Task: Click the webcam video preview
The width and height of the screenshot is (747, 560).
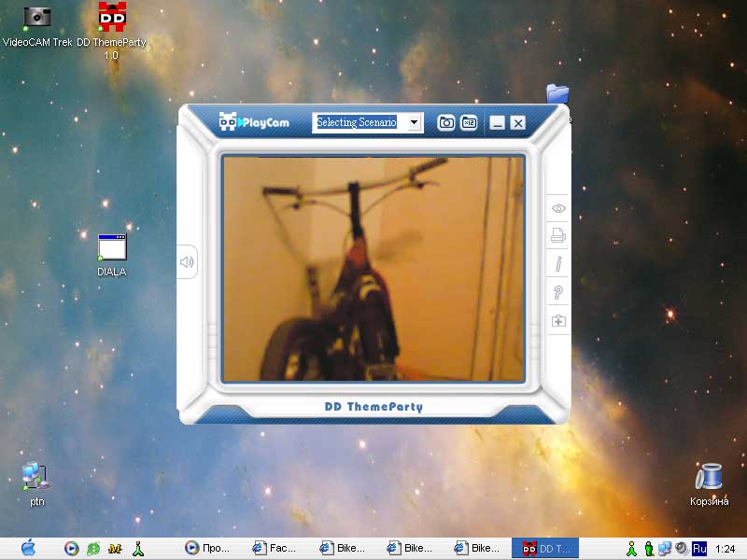Action: tap(373, 269)
